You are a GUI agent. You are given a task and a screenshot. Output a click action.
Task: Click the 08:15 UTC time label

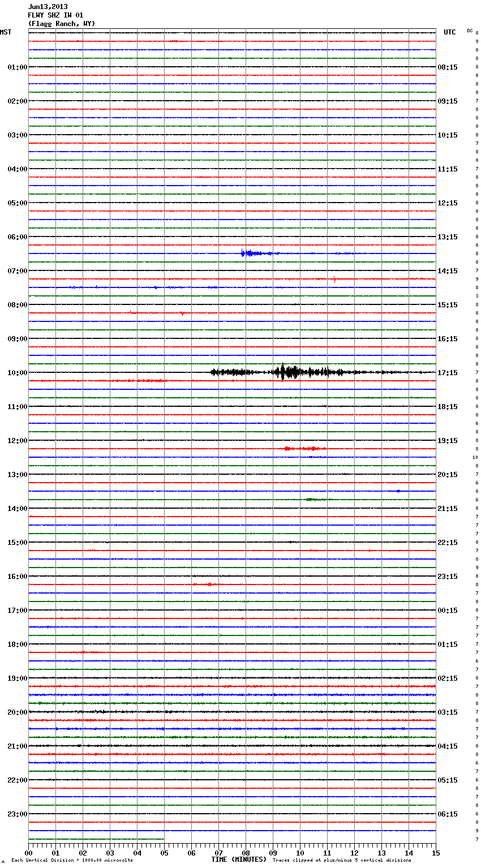448,67
